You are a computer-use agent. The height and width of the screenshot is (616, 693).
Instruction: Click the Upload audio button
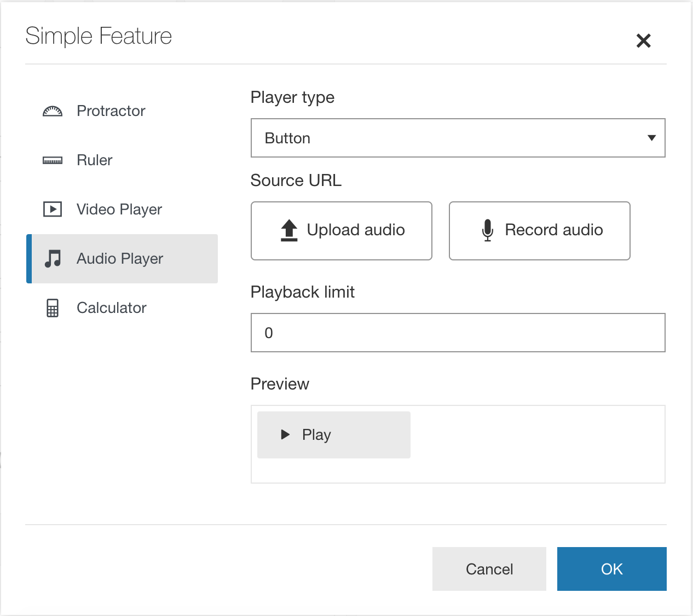[342, 231]
